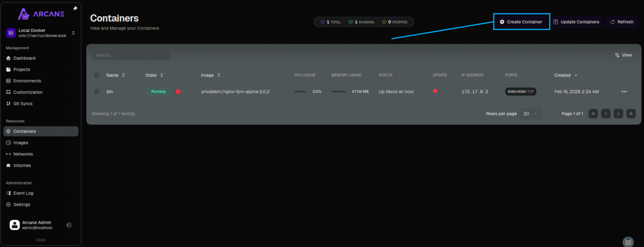Click inside the container search field
644x247 pixels.
131,55
